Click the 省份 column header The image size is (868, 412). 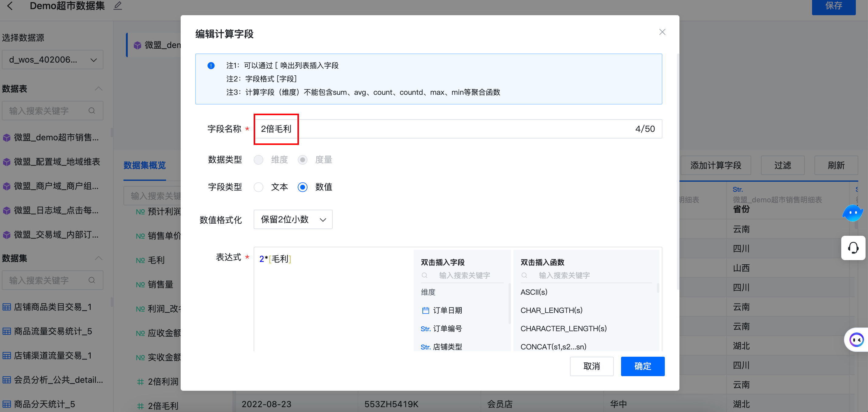pyautogui.click(x=741, y=209)
